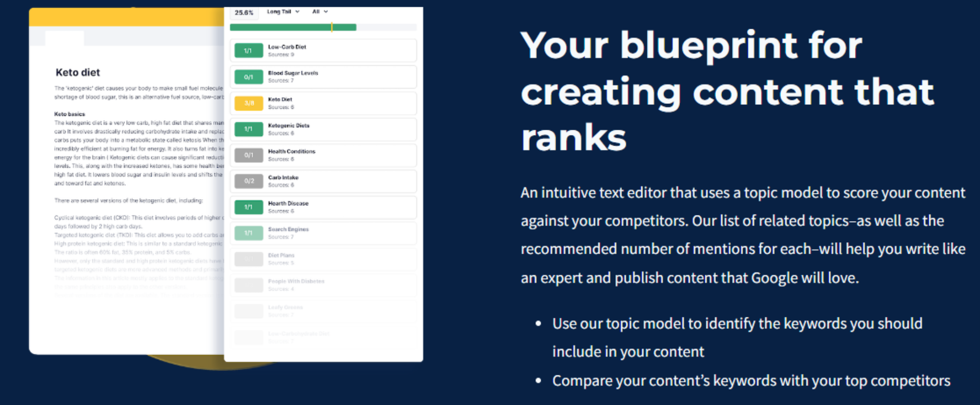Screen dimensions: 980x405
Task: Click the 1/1 badge for Low-Carb Diet
Action: coord(248,51)
